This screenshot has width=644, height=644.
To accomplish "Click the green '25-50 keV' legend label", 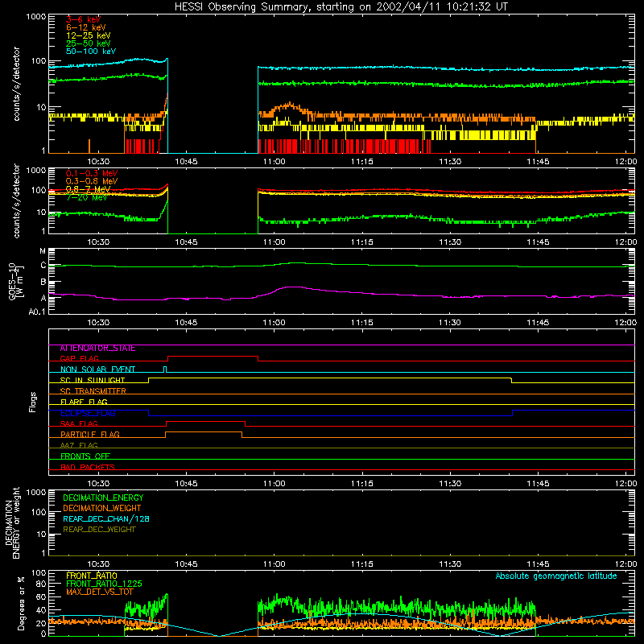I will 89,43.
